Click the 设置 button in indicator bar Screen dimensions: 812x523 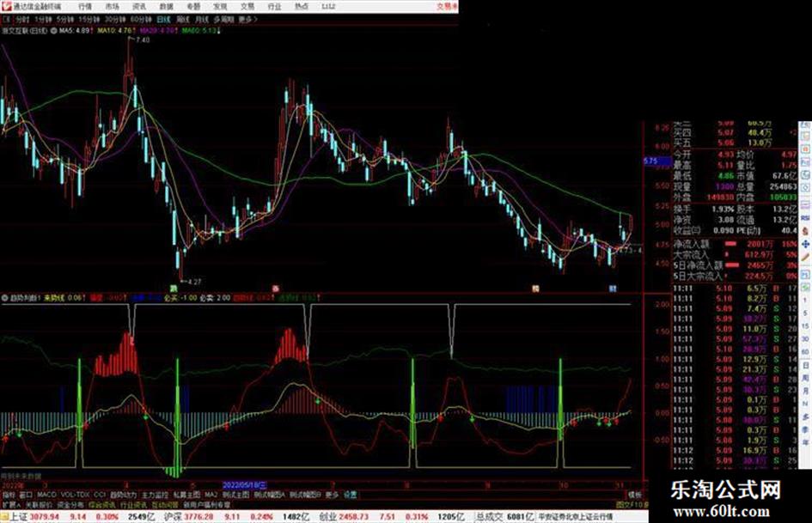(350, 495)
